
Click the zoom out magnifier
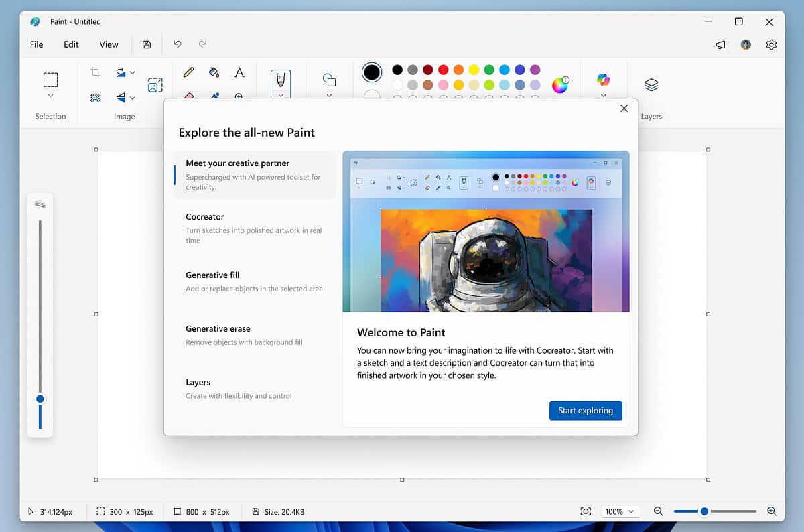tap(658, 511)
